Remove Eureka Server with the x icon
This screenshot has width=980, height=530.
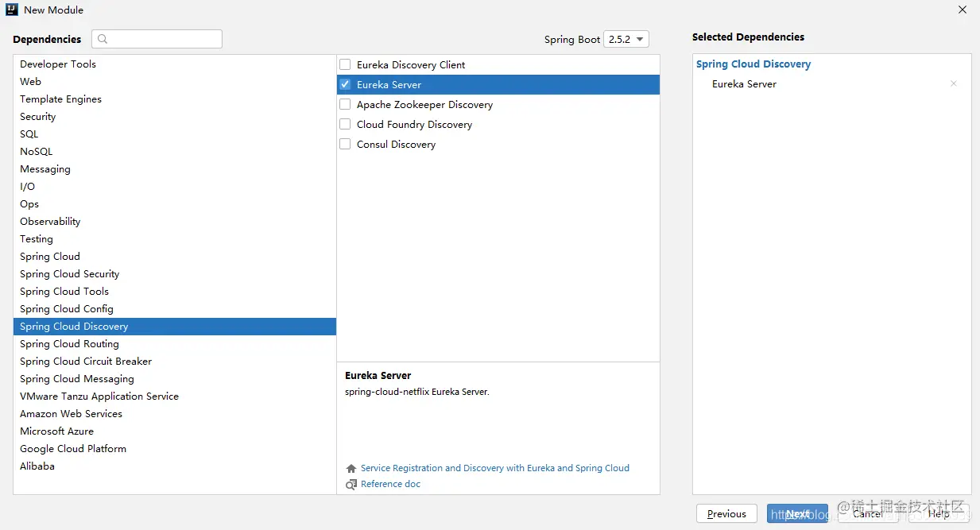(x=954, y=83)
